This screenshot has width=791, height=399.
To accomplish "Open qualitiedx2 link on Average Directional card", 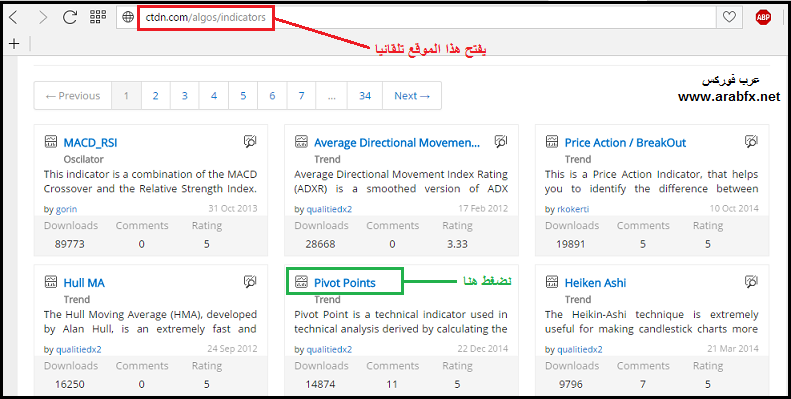I will coord(329,209).
